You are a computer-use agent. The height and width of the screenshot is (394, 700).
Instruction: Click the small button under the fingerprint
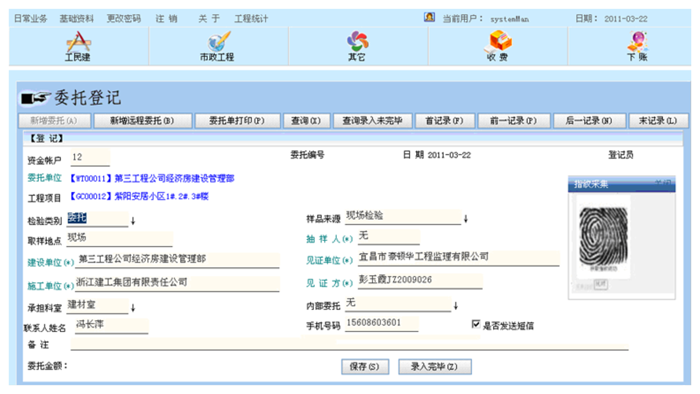pos(600,284)
